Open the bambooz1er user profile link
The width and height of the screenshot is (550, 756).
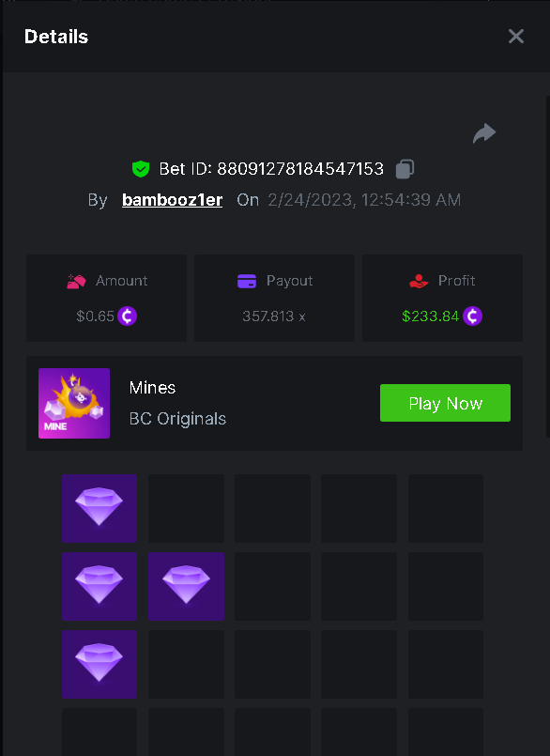click(x=172, y=200)
